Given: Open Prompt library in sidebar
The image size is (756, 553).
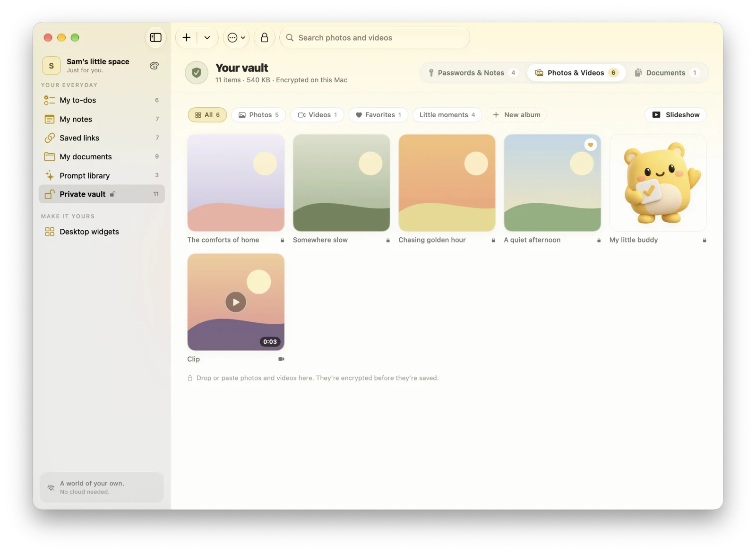Looking at the screenshot, I should pos(102,175).
